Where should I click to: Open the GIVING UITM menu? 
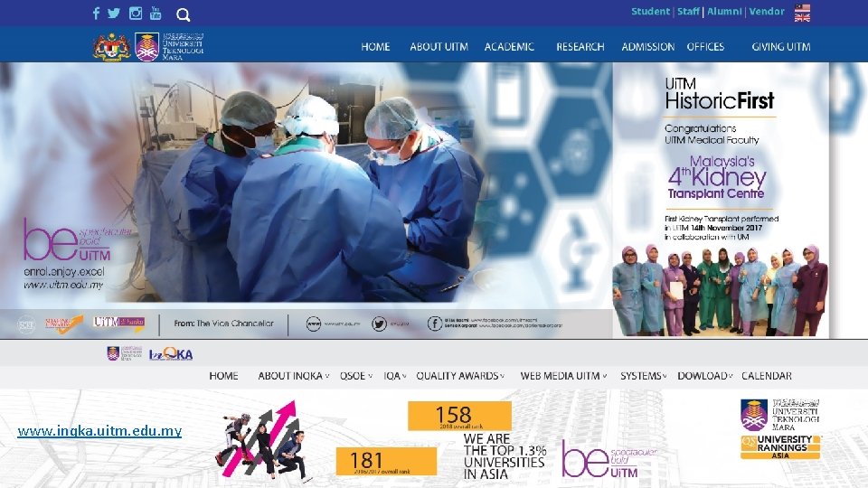pos(781,47)
